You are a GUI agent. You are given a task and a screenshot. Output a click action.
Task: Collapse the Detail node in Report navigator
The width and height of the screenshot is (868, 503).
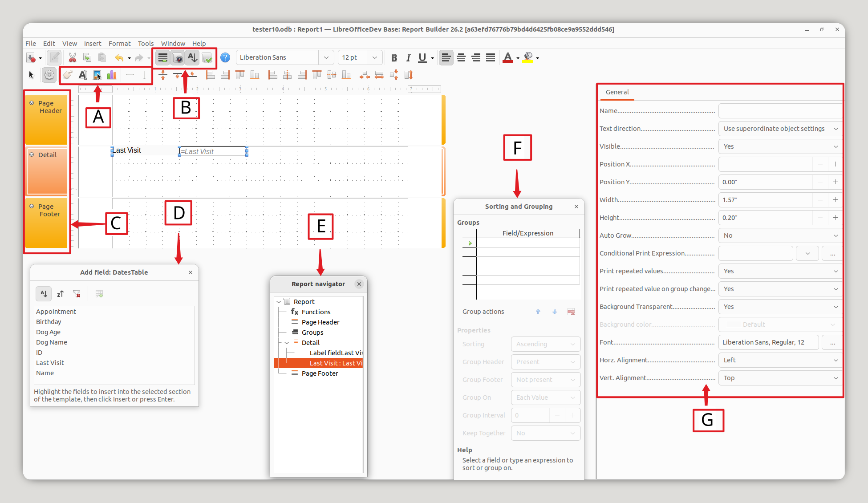pos(287,343)
